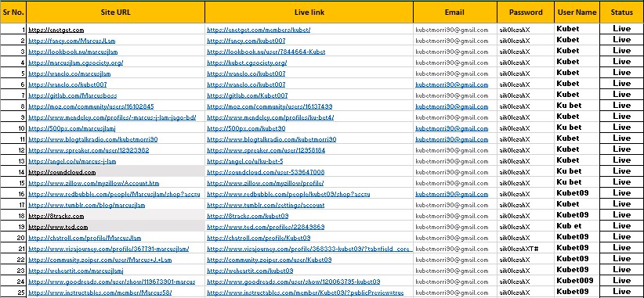644x298 pixels.
Task: Open the chatroll.com/profile/MarcusJlam site URL
Action: click(x=85, y=238)
